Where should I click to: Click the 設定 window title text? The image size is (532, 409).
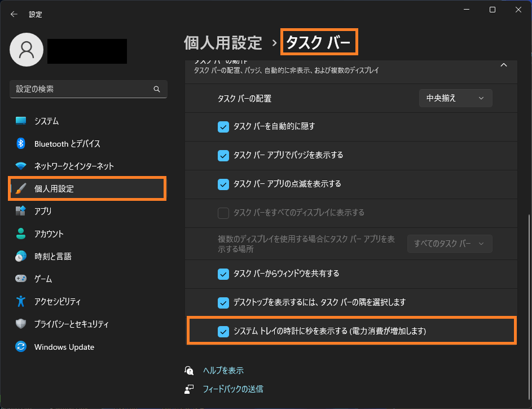(36, 14)
